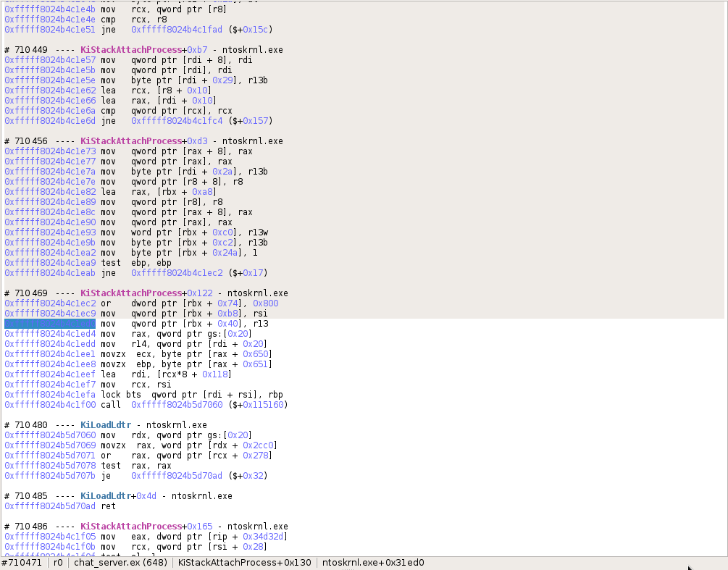Follow the jne target 0xffff8024b4c1ec2
The height and width of the screenshot is (570, 728).
point(177,272)
